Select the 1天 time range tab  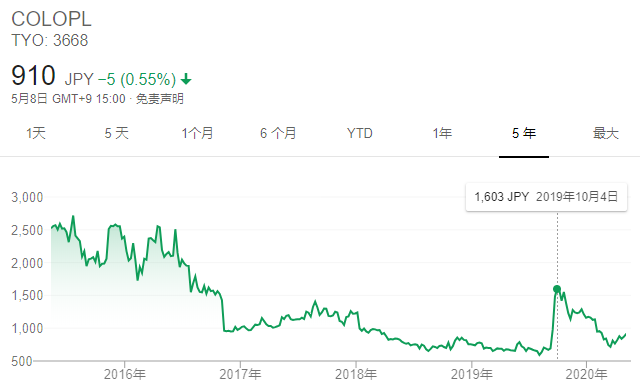tap(36, 133)
